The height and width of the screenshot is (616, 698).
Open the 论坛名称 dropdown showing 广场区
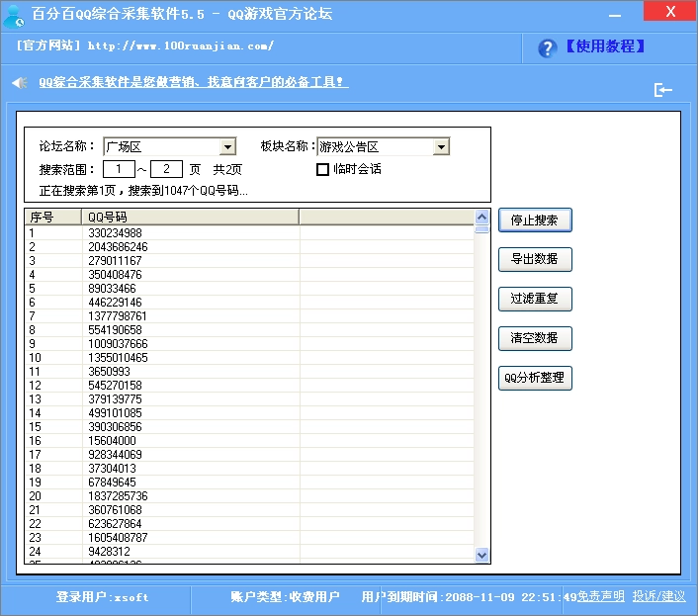(170, 146)
